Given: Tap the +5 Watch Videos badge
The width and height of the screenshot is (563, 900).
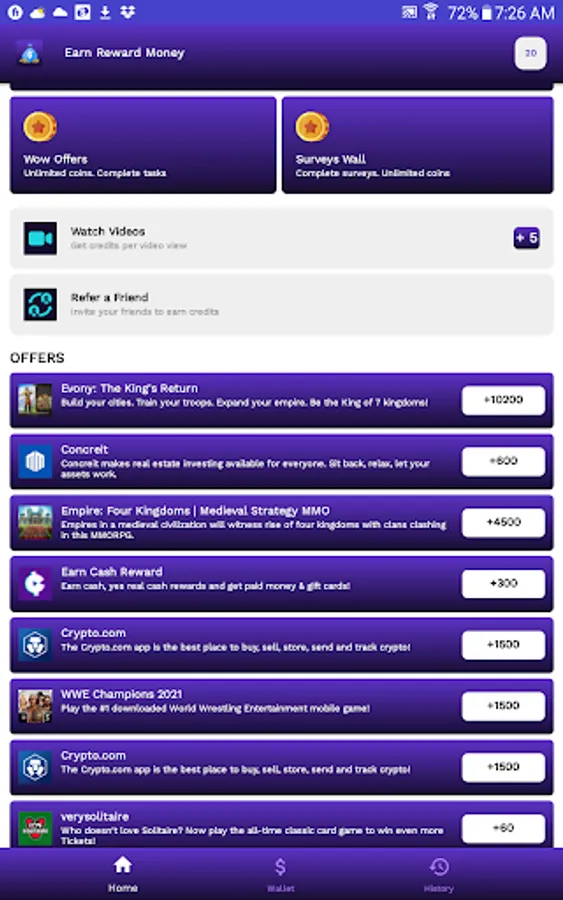Looking at the screenshot, I should 526,238.
